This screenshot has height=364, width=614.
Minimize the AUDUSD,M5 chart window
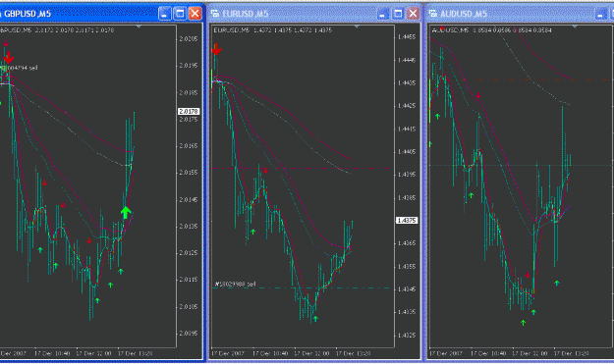600,14
